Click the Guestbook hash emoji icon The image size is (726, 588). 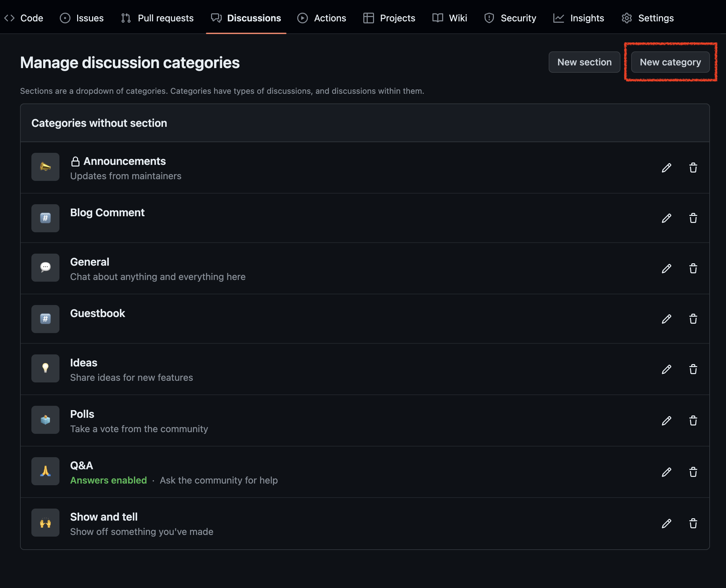pos(45,319)
